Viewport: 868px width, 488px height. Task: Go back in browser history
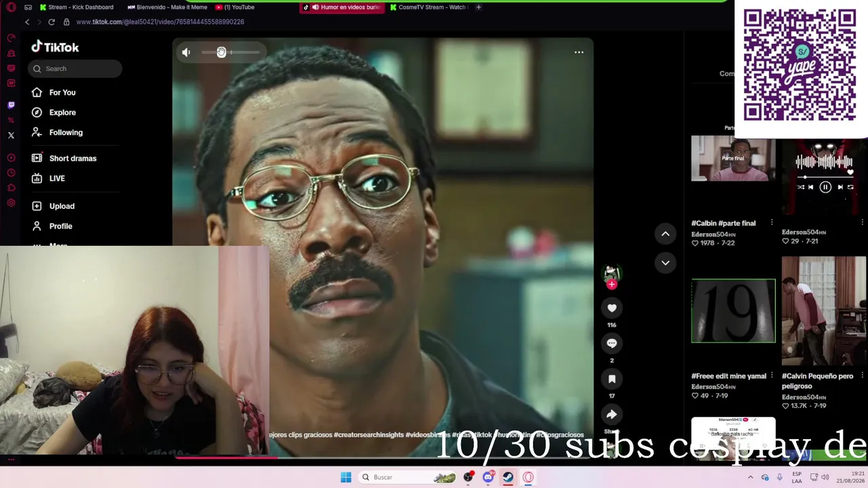[27, 22]
